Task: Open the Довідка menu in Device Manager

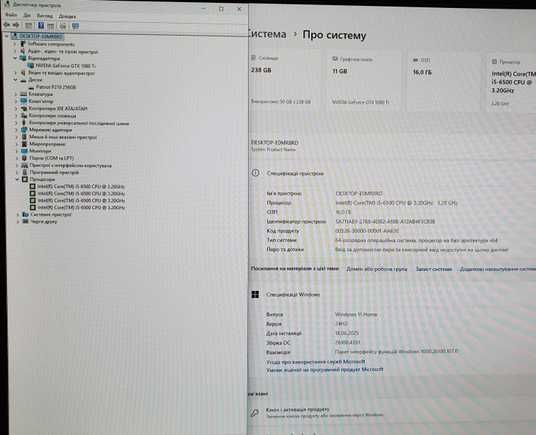Action: [67, 16]
